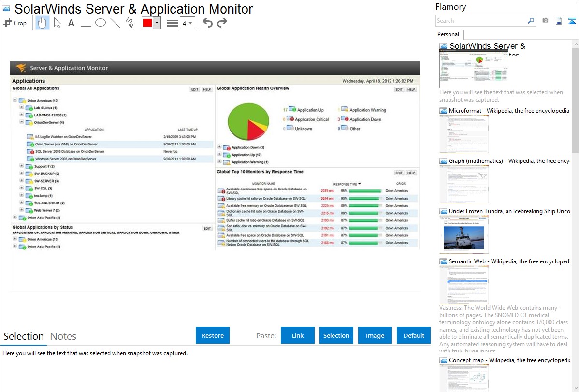Click the red color swatch
This screenshot has height=392, width=579.
point(147,23)
